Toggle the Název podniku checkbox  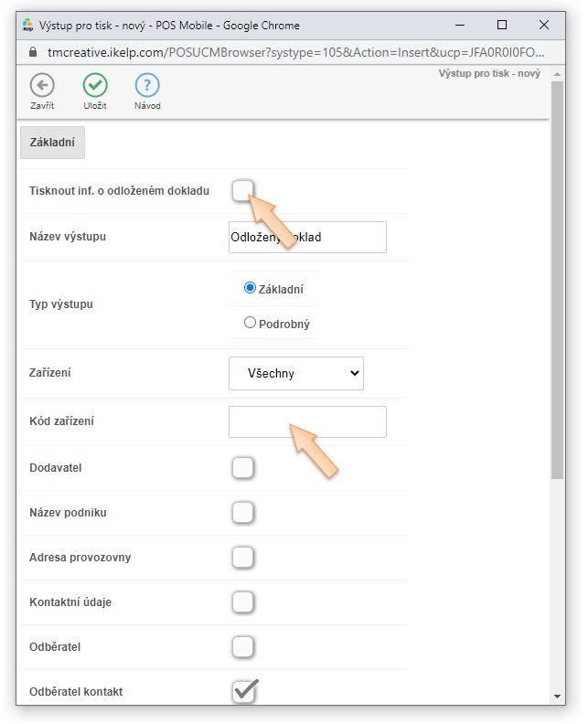[x=242, y=513]
